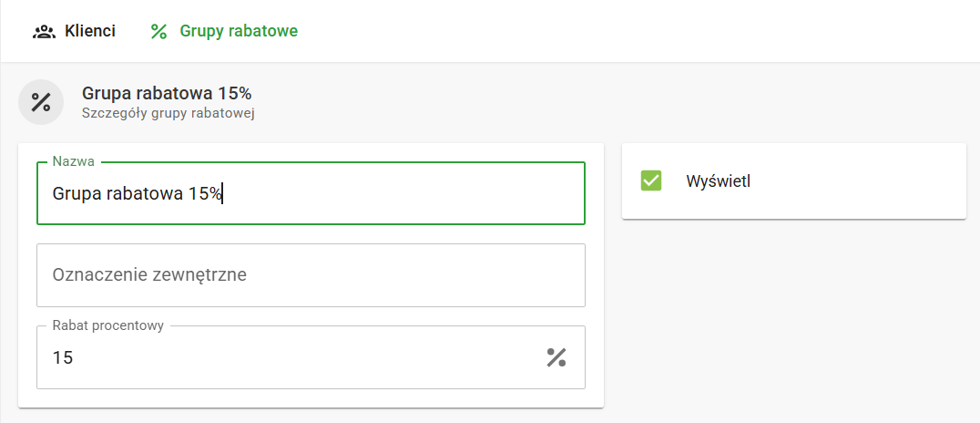
Task: Select the Rabat procentowy input field
Action: click(291, 357)
